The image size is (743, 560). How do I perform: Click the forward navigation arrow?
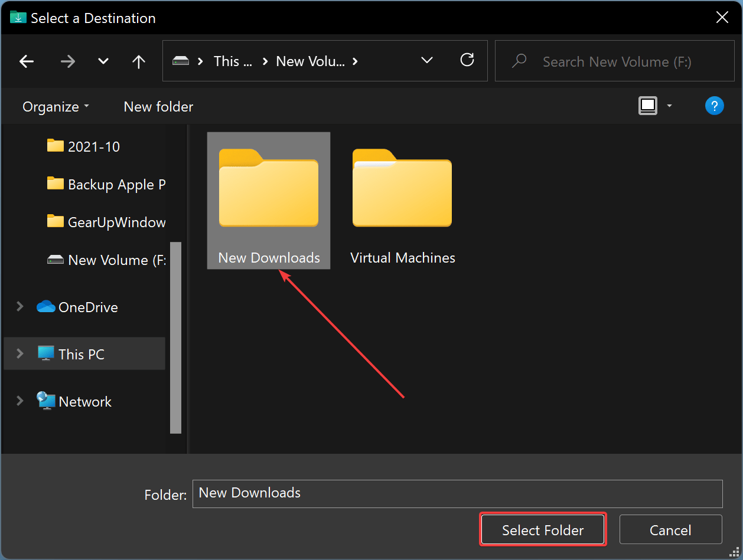[67, 61]
